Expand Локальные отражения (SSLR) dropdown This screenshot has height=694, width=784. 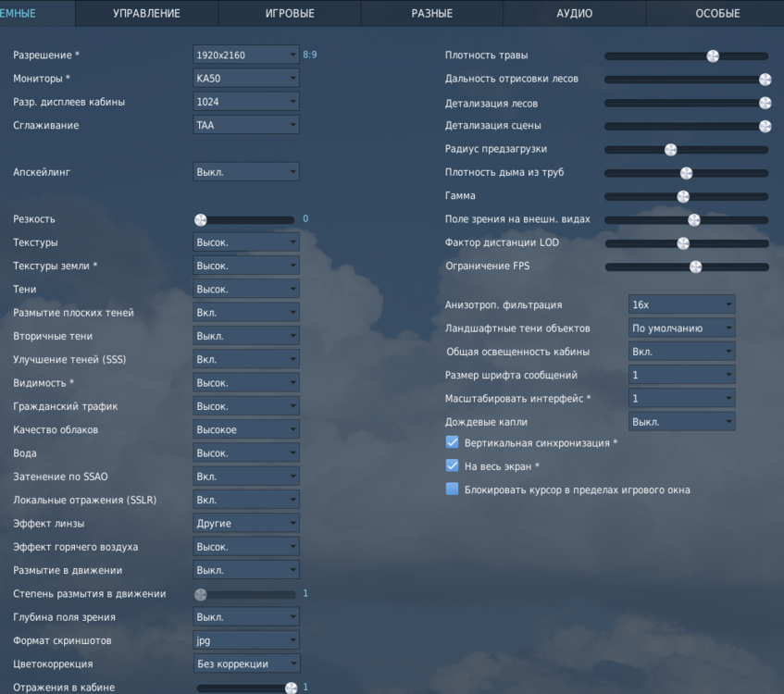point(246,500)
